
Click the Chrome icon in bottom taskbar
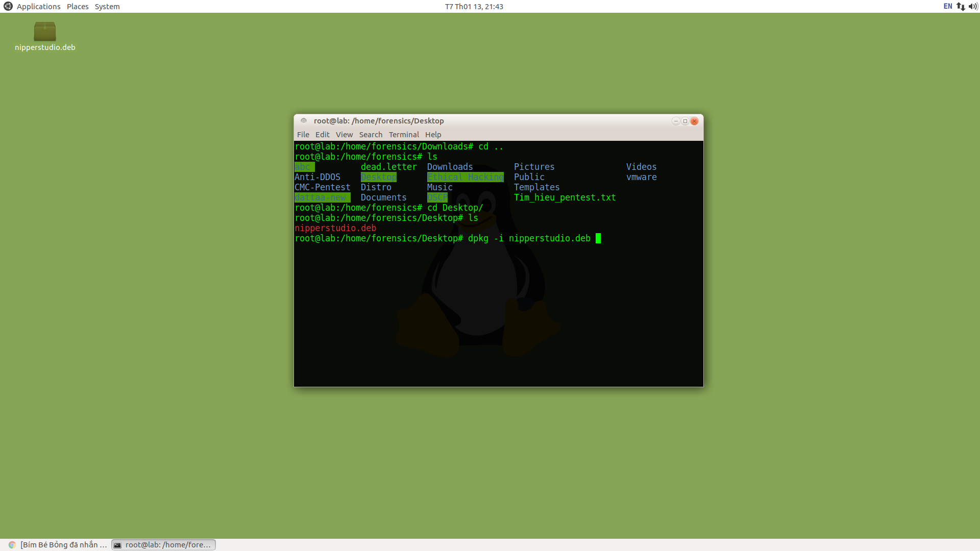click(12, 545)
